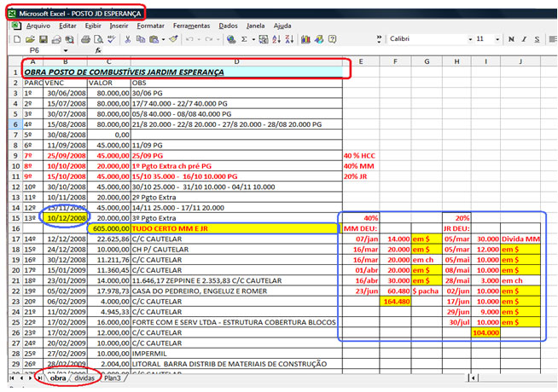
Task: Click the horizontal scrollbar left arrow
Action: coord(473,378)
